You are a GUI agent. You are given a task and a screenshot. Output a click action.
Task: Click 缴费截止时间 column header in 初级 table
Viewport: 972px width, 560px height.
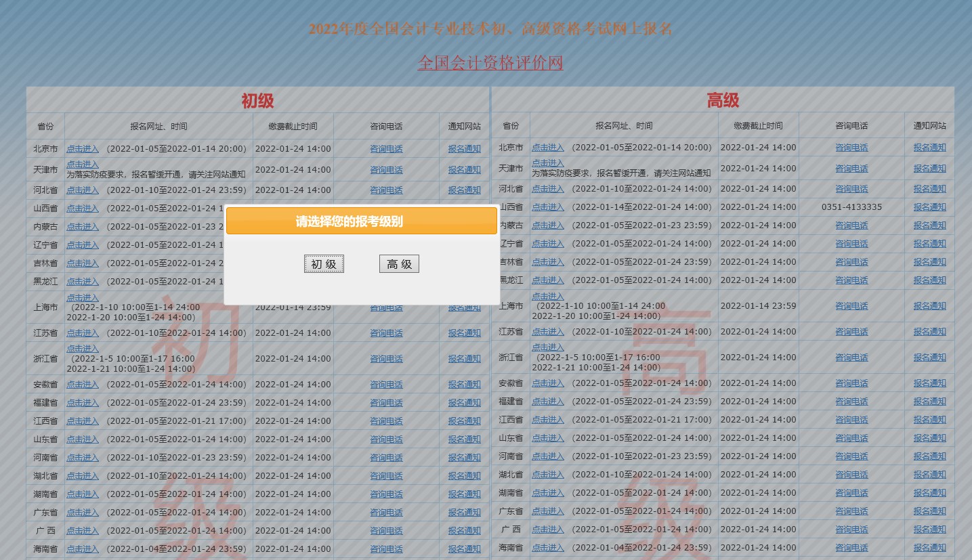(293, 127)
